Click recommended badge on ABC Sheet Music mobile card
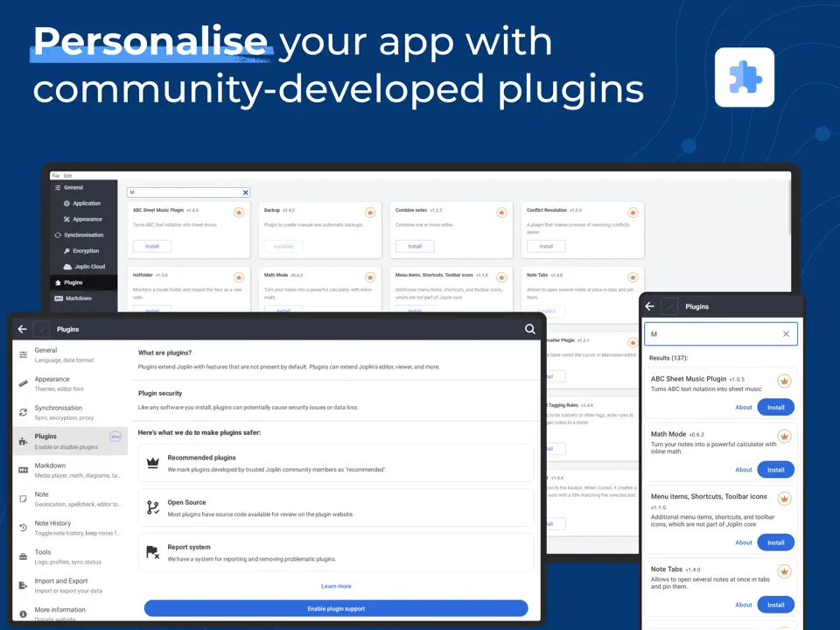Viewport: 840px width, 630px height. tap(784, 381)
